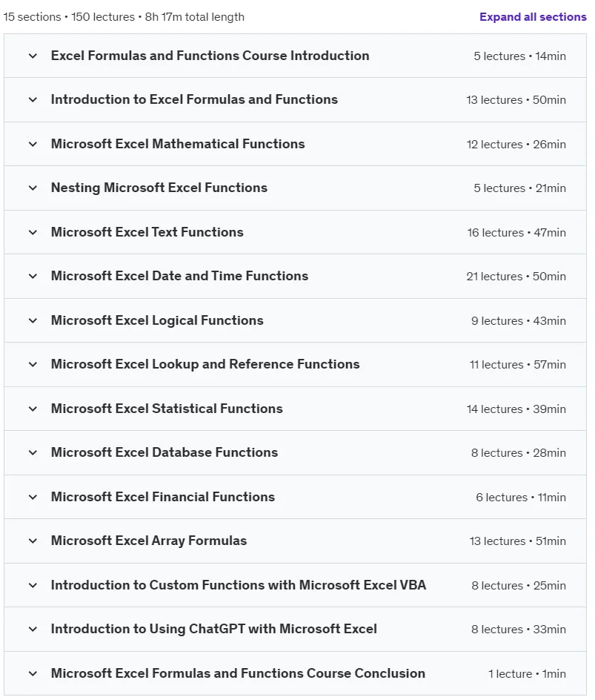
Task: Open Microsoft Excel Financial Functions section title
Action: coord(163,497)
